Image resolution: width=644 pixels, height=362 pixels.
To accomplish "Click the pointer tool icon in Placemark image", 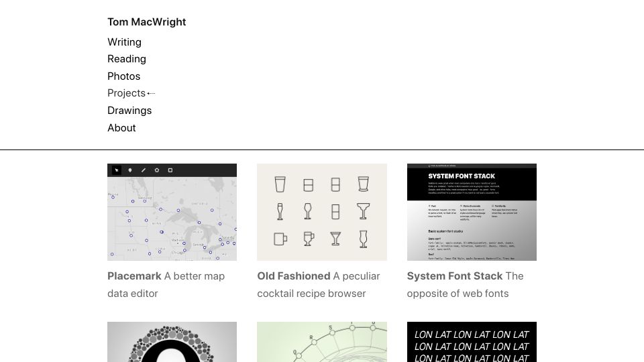I will [117, 170].
